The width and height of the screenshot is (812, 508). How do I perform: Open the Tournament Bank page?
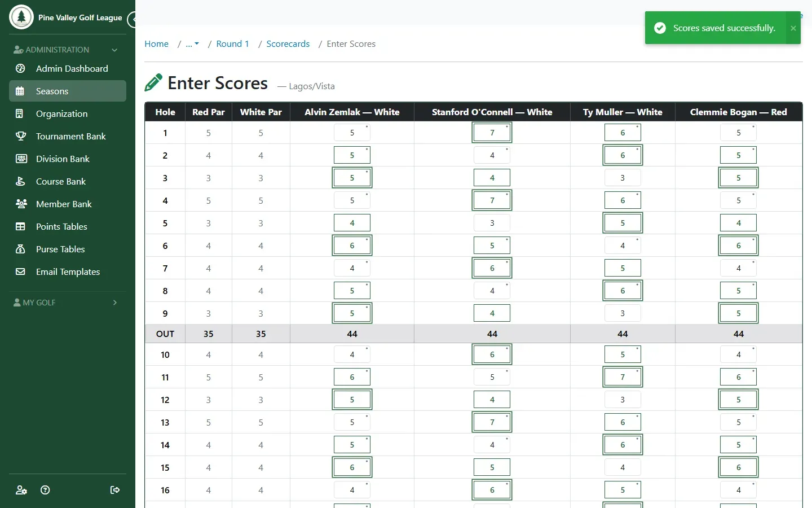point(68,136)
